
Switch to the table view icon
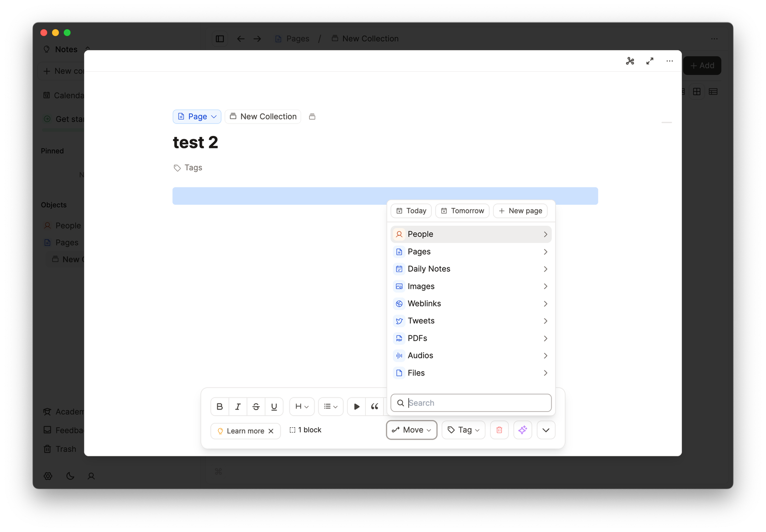(x=713, y=91)
